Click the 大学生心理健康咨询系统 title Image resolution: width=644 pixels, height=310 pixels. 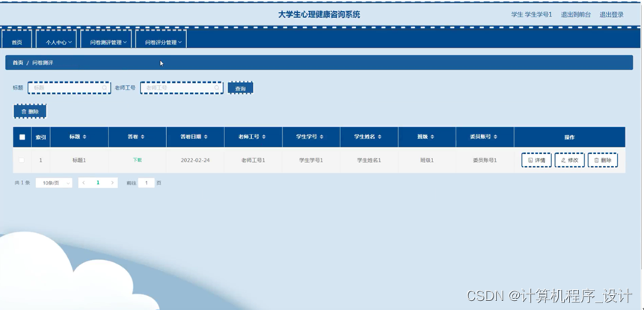(319, 15)
